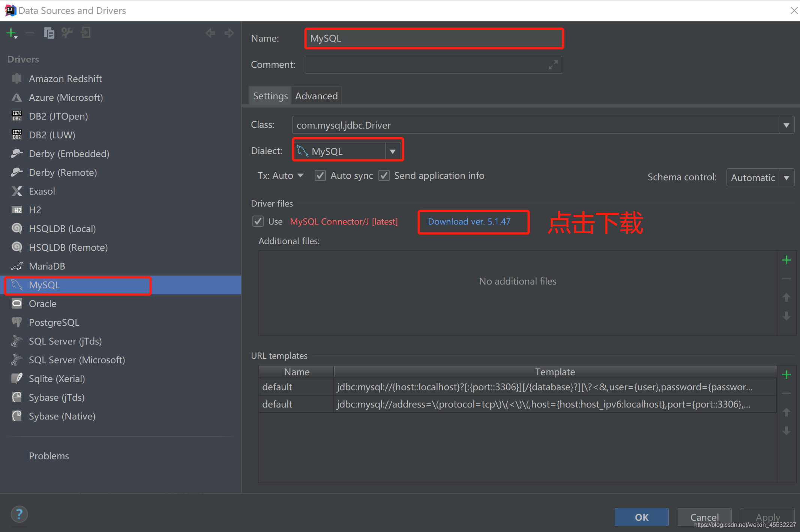Select the jdbc:mysql://address= template row

(518, 404)
